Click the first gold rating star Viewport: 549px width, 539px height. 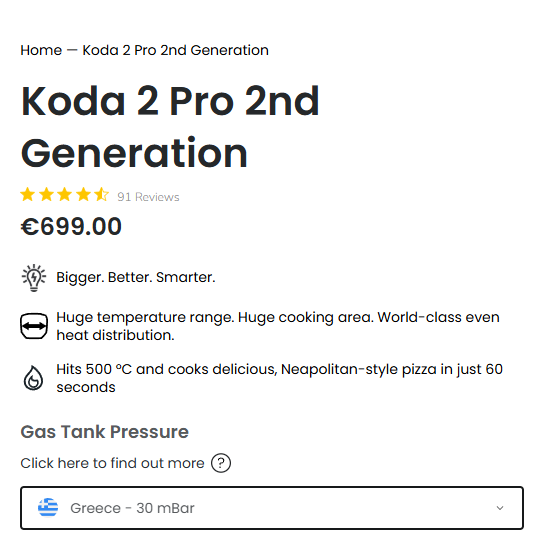[x=28, y=194]
